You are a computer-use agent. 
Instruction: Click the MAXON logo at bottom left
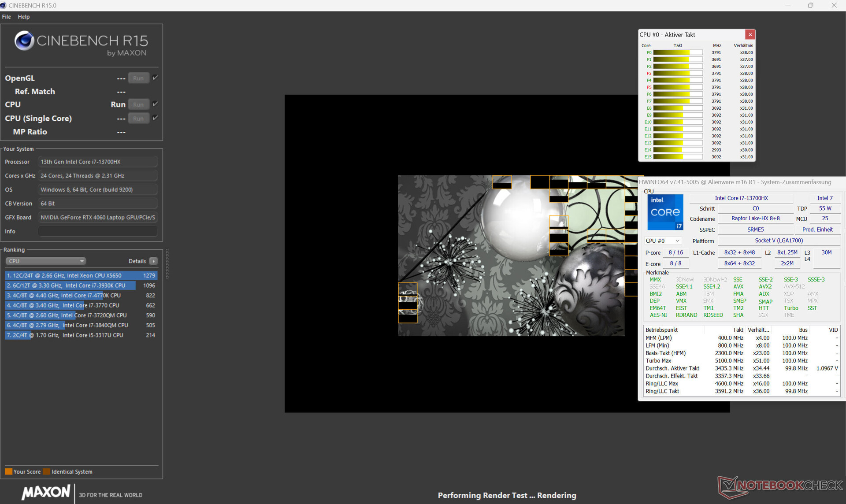(46, 492)
